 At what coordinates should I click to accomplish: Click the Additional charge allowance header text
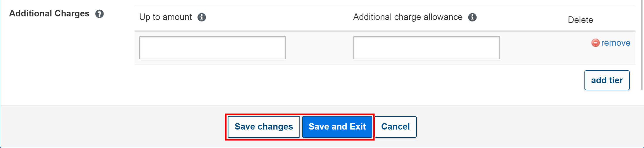[x=408, y=17]
